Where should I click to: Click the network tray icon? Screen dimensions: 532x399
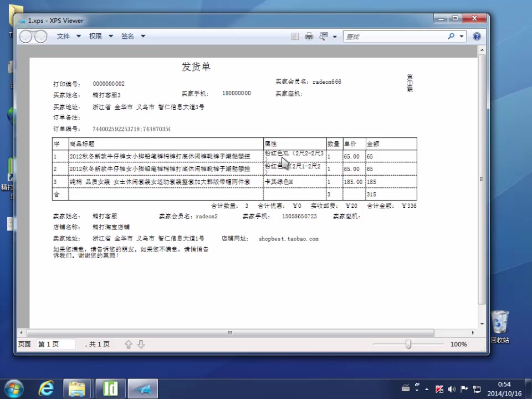tap(477, 389)
